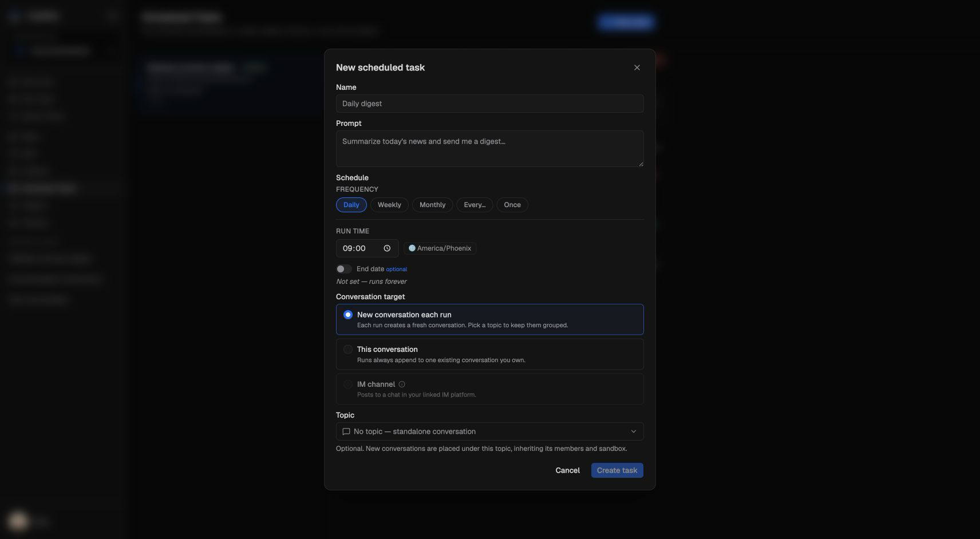
Task: Click the info icon next to IM channel
Action: point(402,385)
